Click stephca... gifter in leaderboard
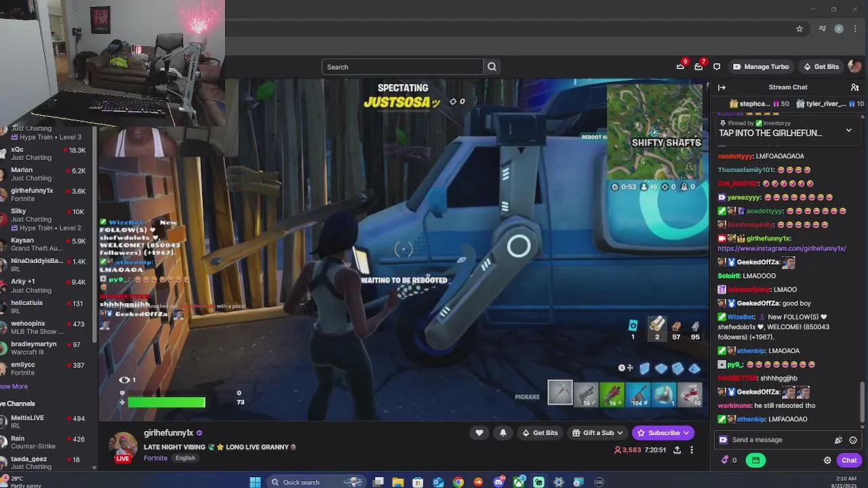This screenshot has width=868, height=488. click(x=759, y=104)
